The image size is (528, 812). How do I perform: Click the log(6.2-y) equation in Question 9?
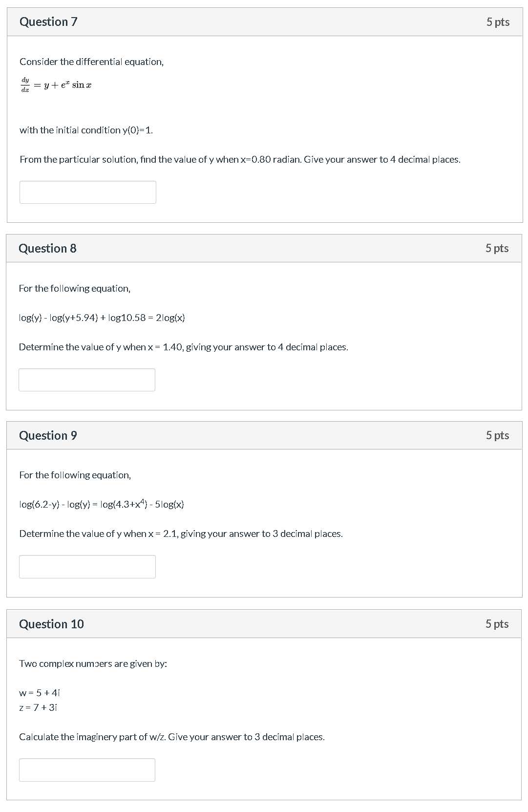click(102, 504)
